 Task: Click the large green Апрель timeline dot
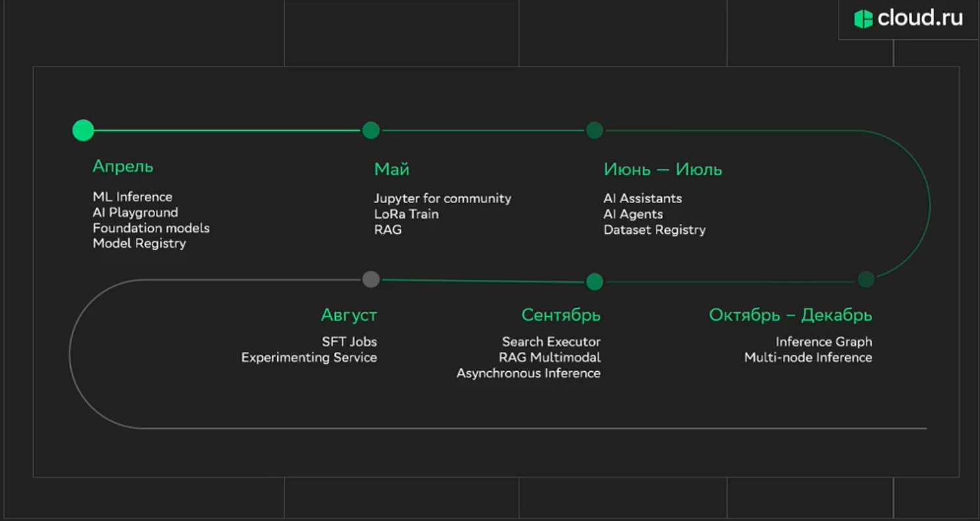click(83, 130)
